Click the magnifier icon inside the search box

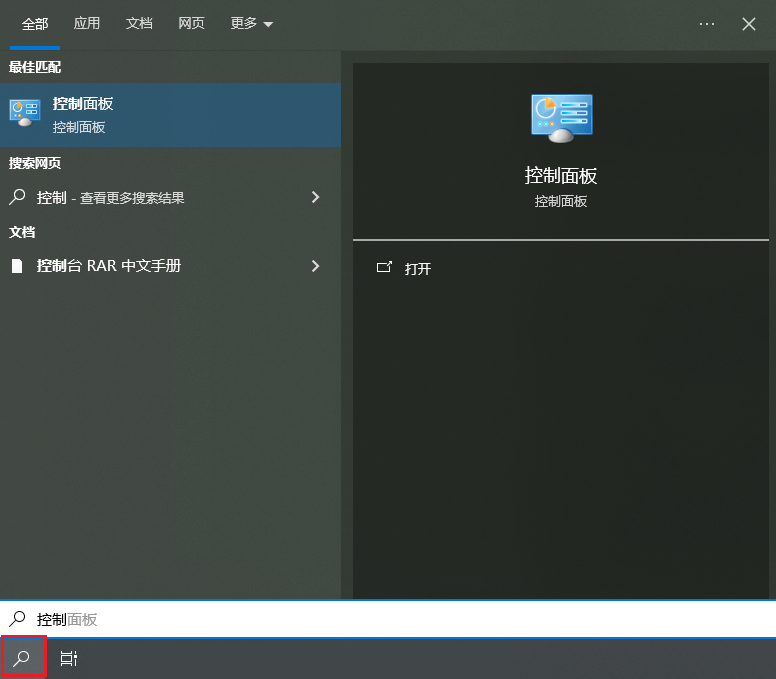(x=17, y=619)
